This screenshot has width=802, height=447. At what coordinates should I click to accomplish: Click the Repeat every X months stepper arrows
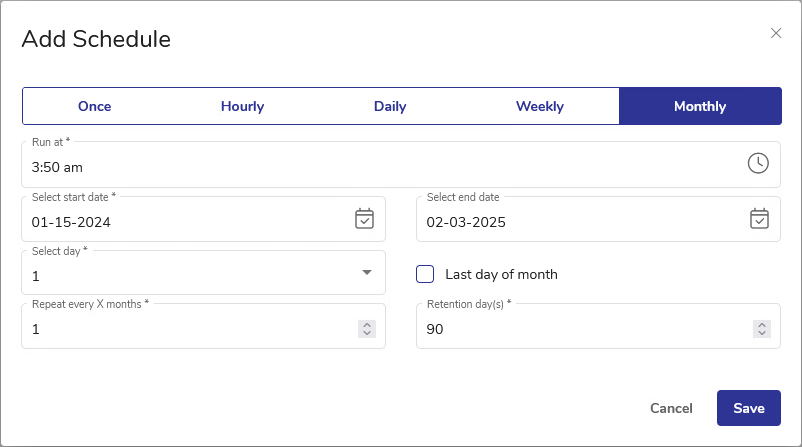coord(367,329)
